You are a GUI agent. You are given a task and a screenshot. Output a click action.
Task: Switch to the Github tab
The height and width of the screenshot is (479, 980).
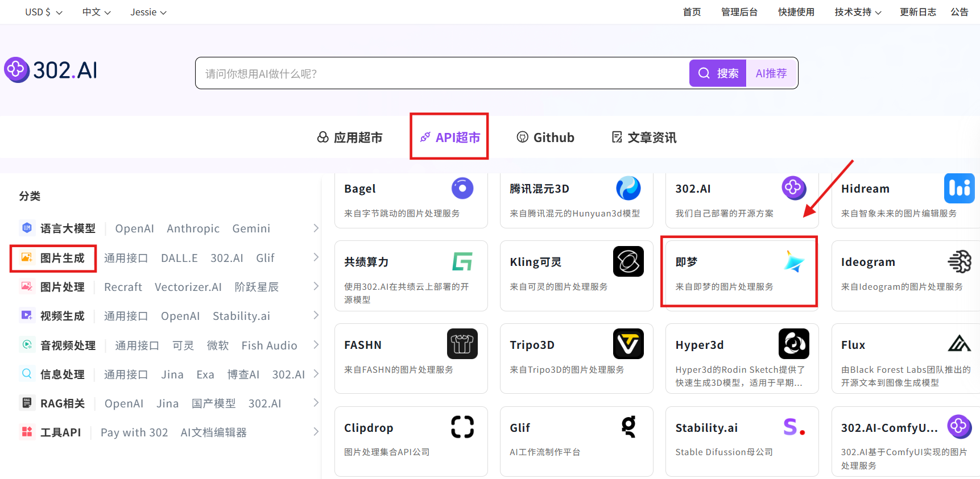pos(545,138)
